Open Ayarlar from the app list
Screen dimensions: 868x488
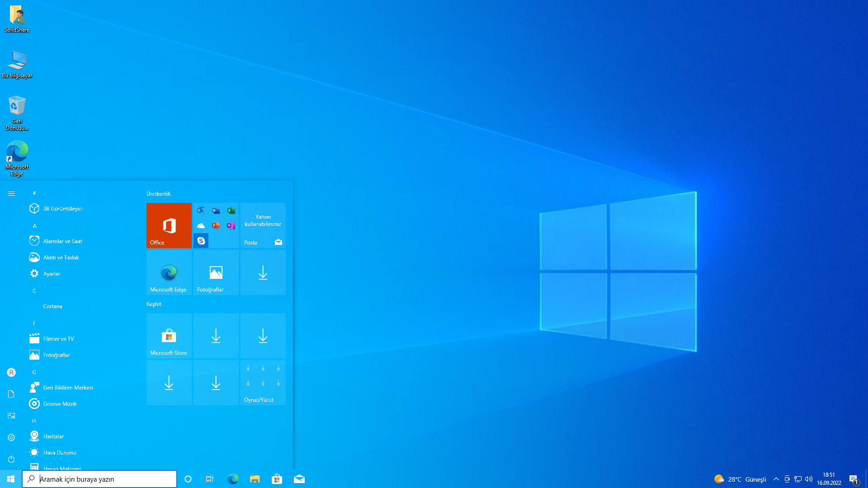(81, 273)
